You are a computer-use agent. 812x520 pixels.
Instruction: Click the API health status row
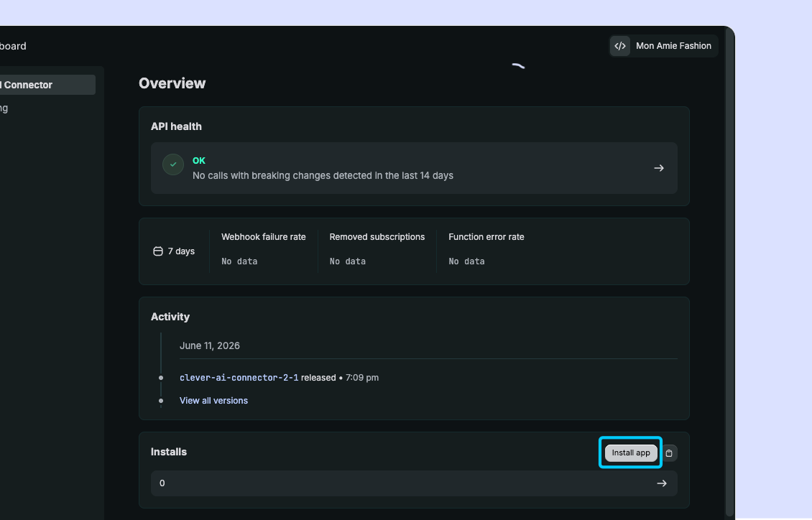tap(414, 168)
